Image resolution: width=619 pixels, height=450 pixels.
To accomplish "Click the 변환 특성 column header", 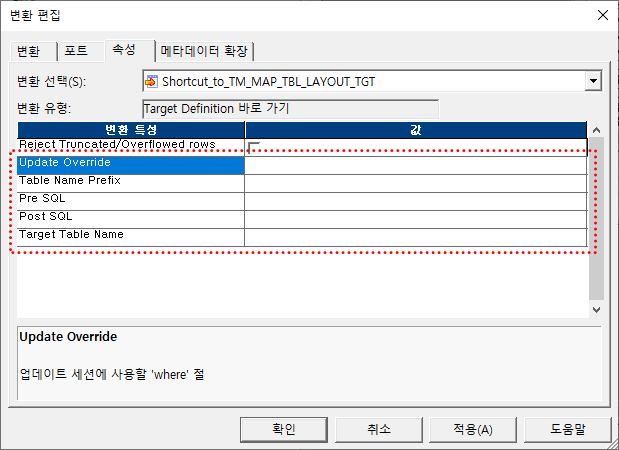I will point(131,130).
